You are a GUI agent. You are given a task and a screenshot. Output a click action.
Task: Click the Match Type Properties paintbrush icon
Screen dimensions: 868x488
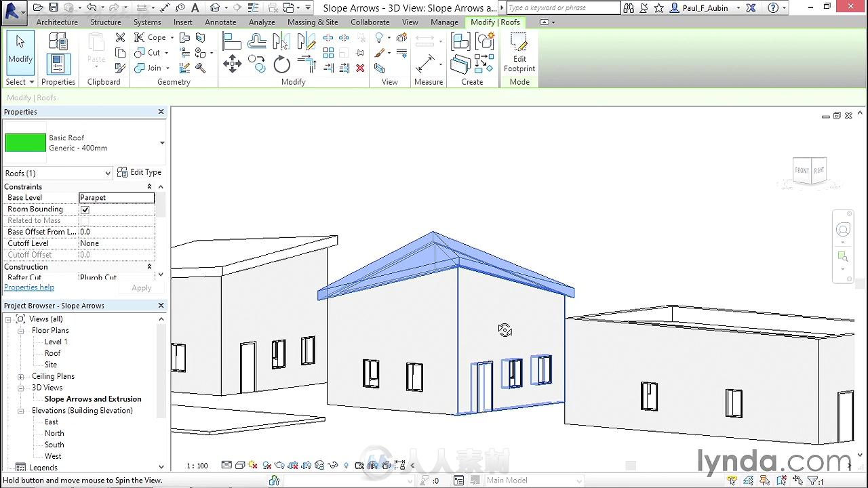[x=121, y=68]
